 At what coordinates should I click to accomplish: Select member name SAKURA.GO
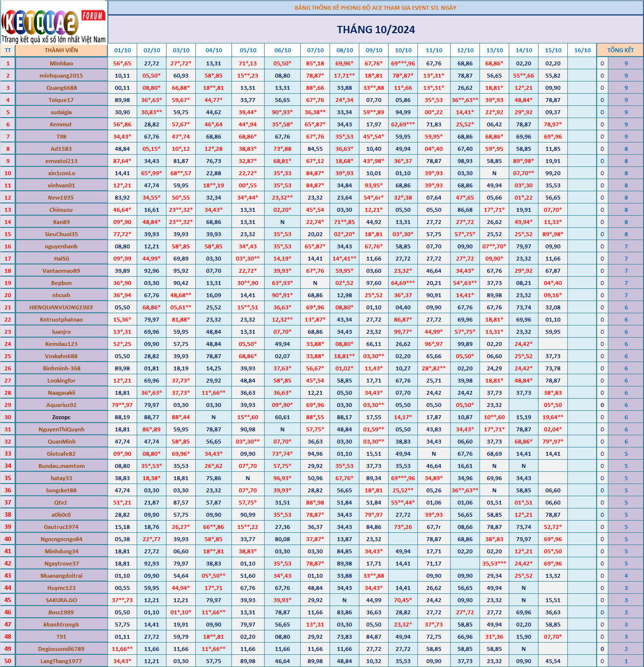pyautogui.click(x=62, y=600)
